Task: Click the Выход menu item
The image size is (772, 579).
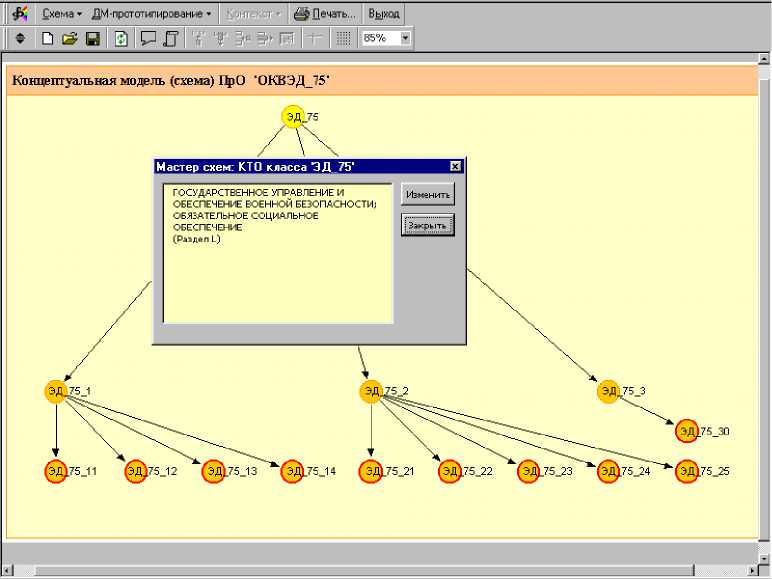Action: pos(384,14)
